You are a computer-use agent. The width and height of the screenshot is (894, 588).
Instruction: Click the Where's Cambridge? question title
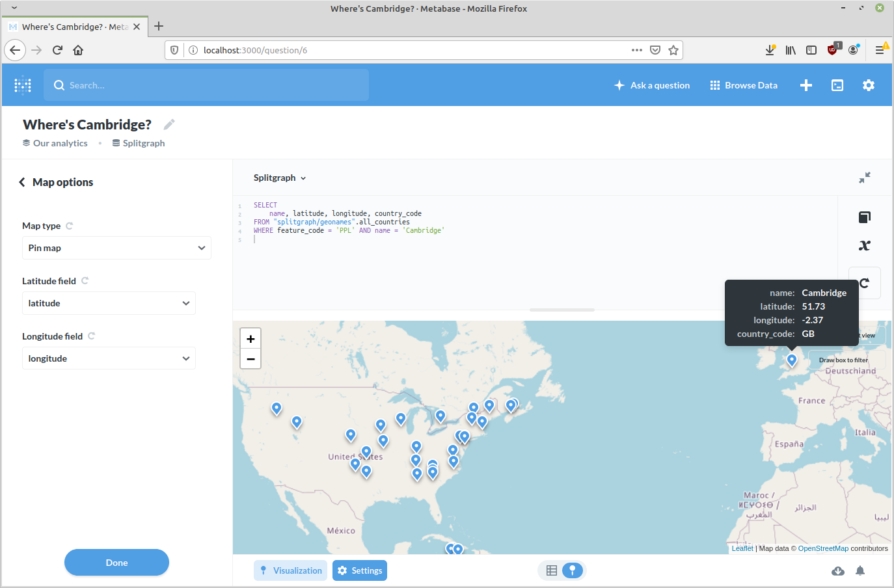[87, 124]
